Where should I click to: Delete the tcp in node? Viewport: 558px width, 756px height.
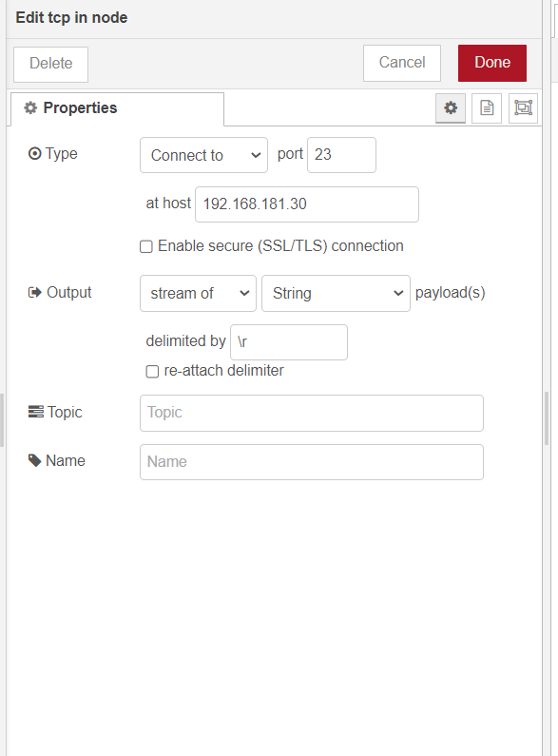coord(50,64)
